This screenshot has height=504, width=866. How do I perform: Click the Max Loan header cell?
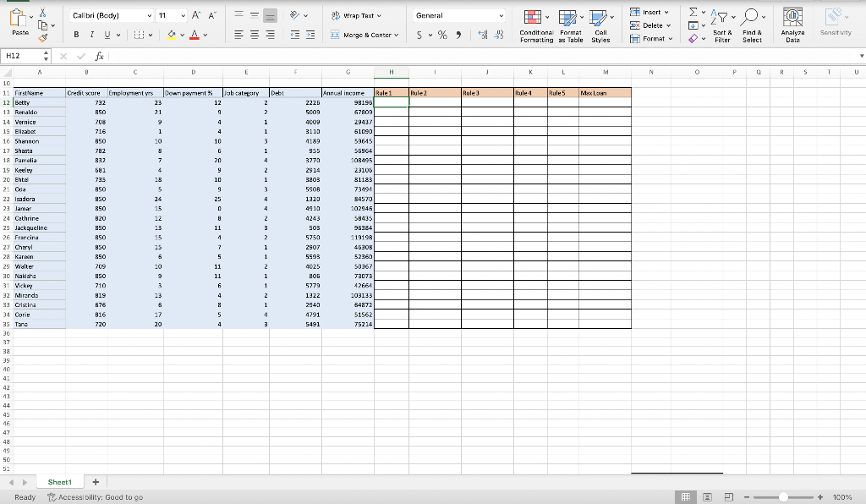click(x=605, y=93)
